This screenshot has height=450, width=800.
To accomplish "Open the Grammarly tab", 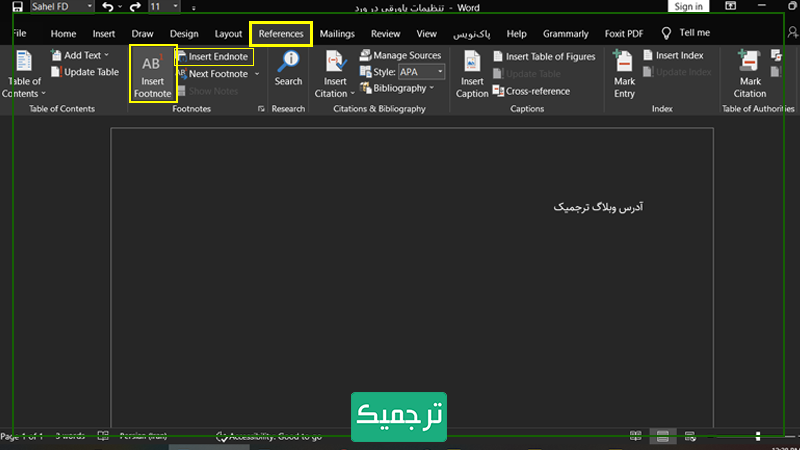I will pos(565,34).
